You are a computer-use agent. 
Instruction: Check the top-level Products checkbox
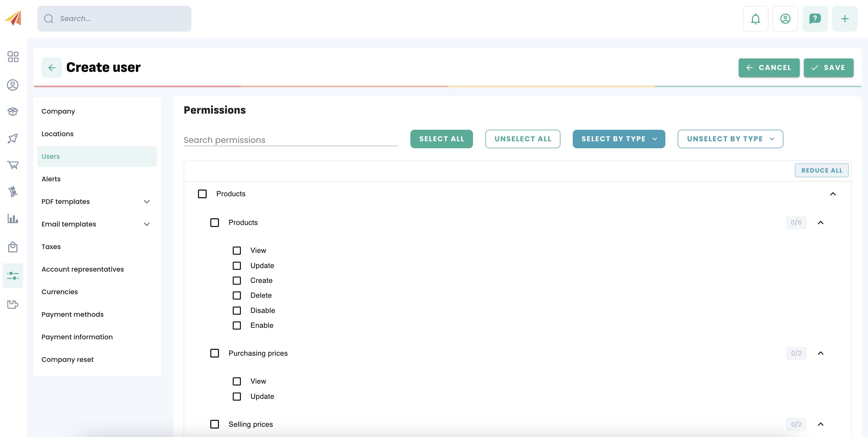(202, 194)
